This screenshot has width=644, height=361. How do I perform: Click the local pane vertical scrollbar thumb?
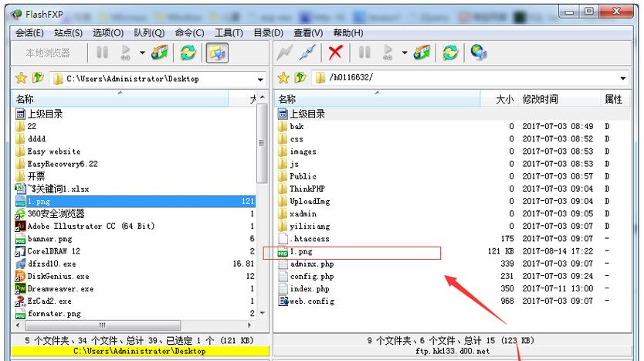262,143
